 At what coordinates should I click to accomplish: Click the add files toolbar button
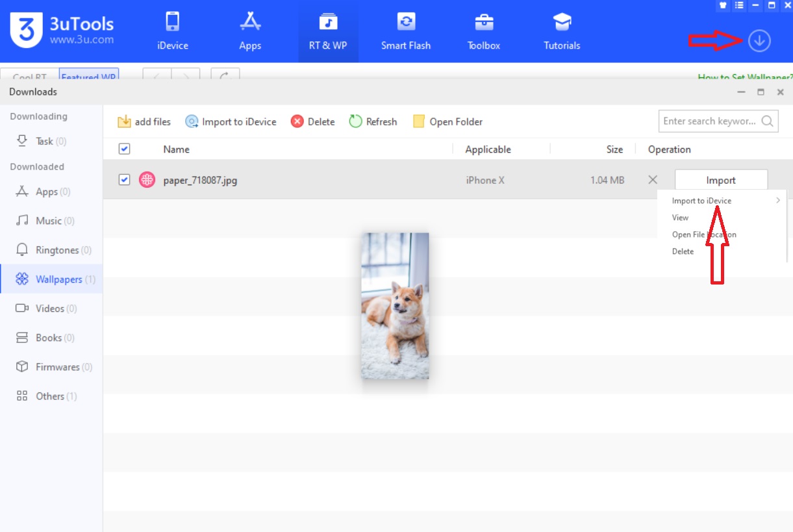point(144,121)
